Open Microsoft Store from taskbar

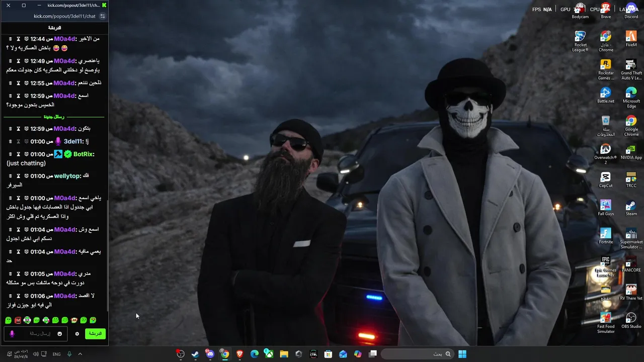328,354
